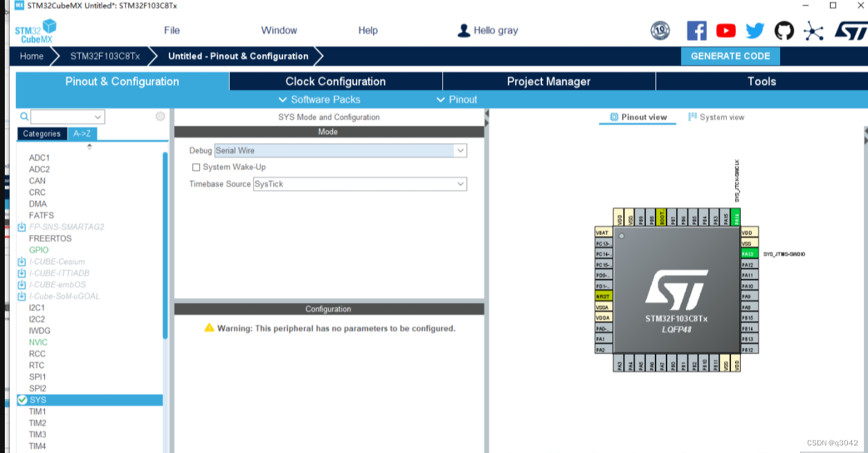Enable the System Wake-Up checkbox
The width and height of the screenshot is (868, 453).
coord(196,167)
